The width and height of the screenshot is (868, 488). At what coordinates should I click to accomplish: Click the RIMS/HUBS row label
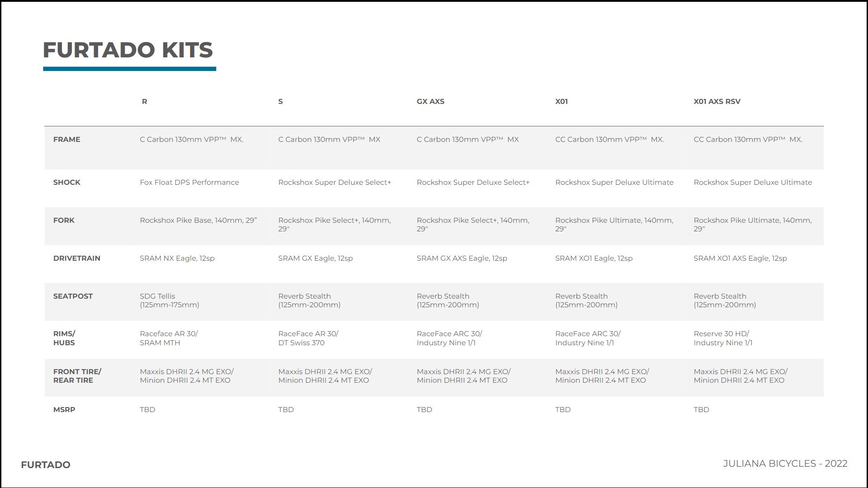point(64,338)
